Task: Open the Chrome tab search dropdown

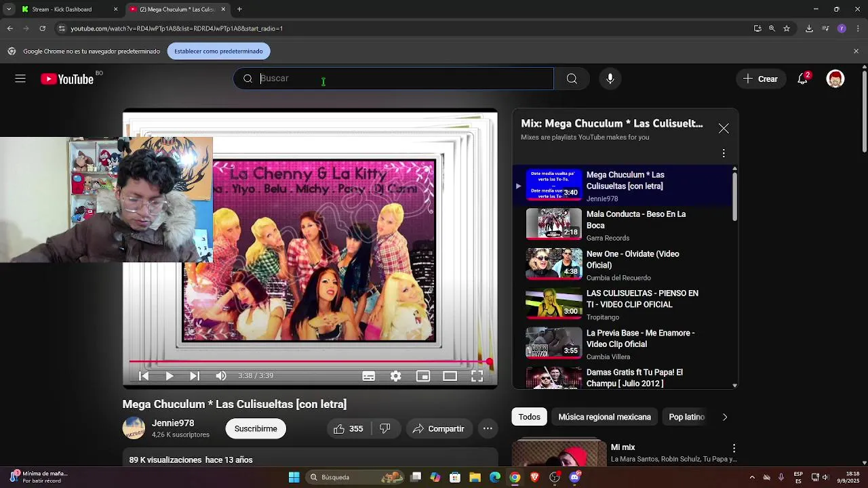Action: (9, 9)
